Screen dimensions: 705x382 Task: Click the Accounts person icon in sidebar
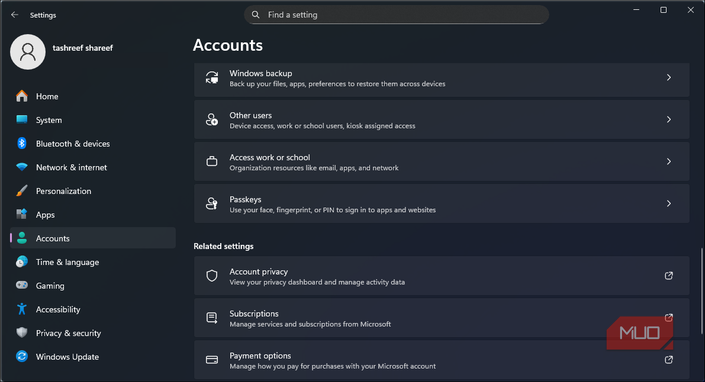[x=22, y=238]
